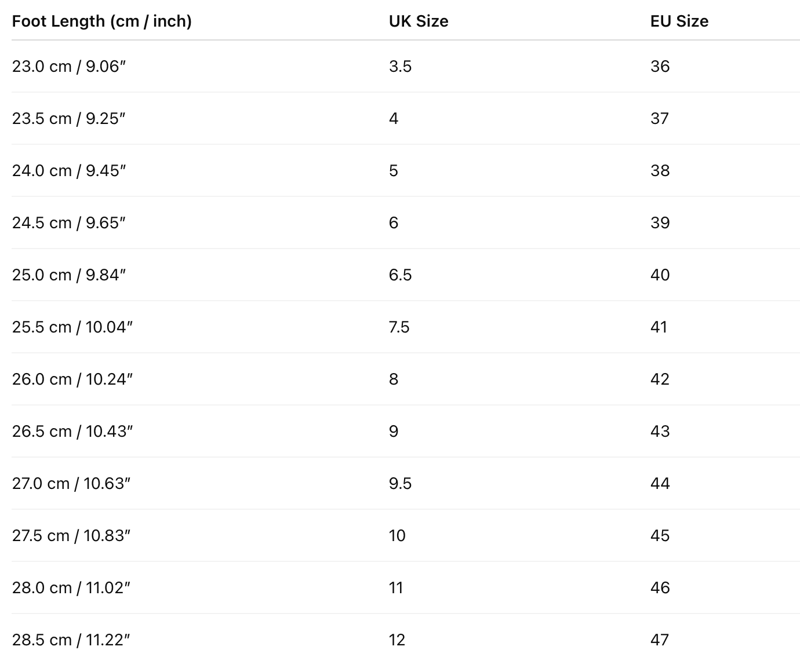Click UK size 3.5 cell
The image size is (800, 672).
click(x=400, y=67)
